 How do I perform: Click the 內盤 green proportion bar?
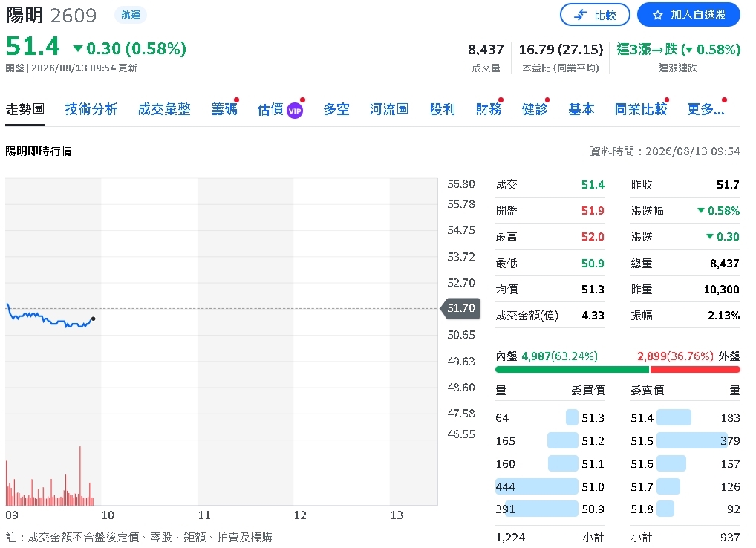[x=572, y=370]
